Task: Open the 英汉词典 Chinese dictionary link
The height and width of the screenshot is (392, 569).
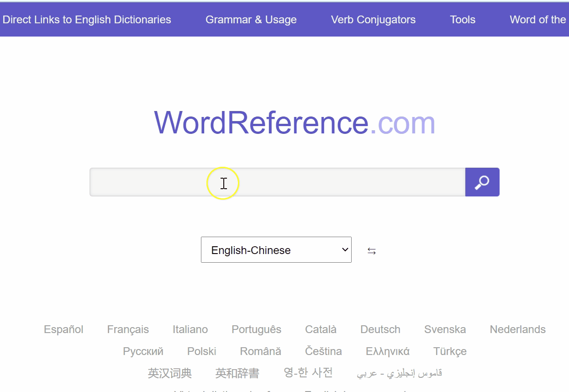Action: 170,373
